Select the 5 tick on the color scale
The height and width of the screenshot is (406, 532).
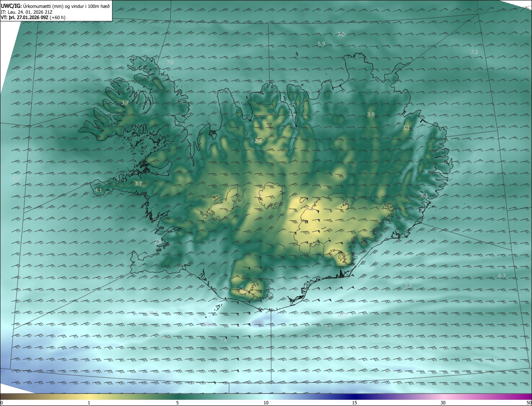[177, 403]
